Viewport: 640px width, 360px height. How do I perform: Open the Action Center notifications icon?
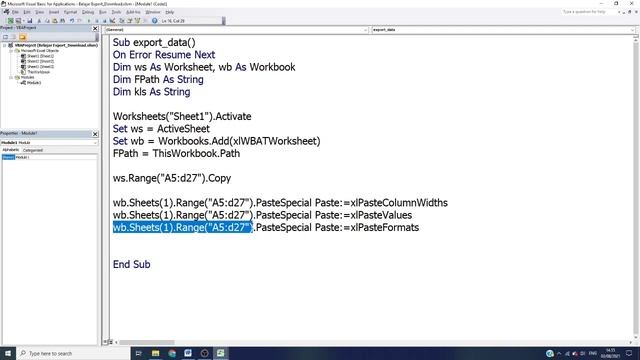629,353
